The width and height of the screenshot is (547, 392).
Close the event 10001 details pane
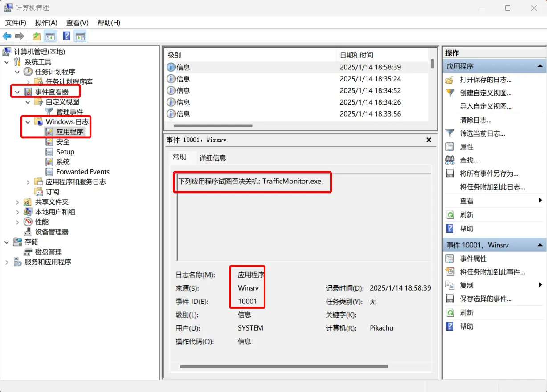428,140
